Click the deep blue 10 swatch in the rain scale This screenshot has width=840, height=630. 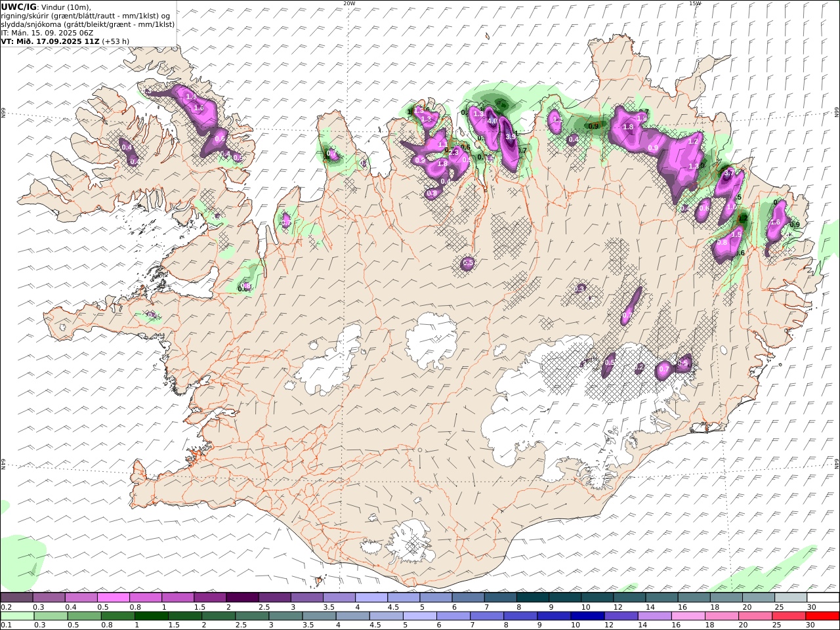[x=587, y=616]
